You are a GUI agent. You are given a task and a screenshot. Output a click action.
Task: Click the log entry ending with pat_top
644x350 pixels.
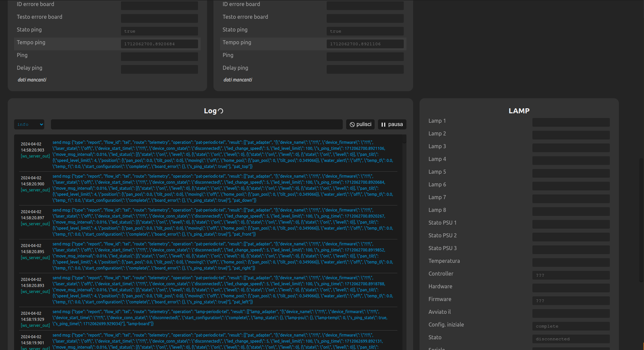click(x=223, y=155)
